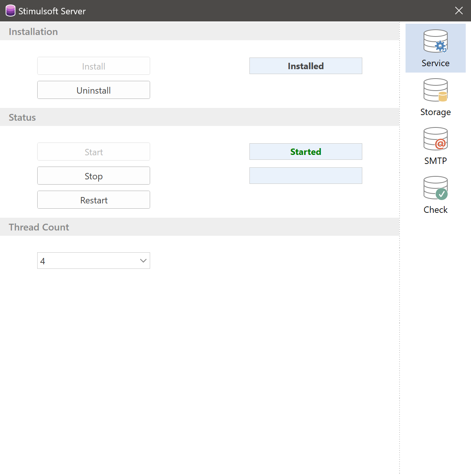The image size is (471, 476).
Task: Select the Service tab label
Action: (x=435, y=63)
